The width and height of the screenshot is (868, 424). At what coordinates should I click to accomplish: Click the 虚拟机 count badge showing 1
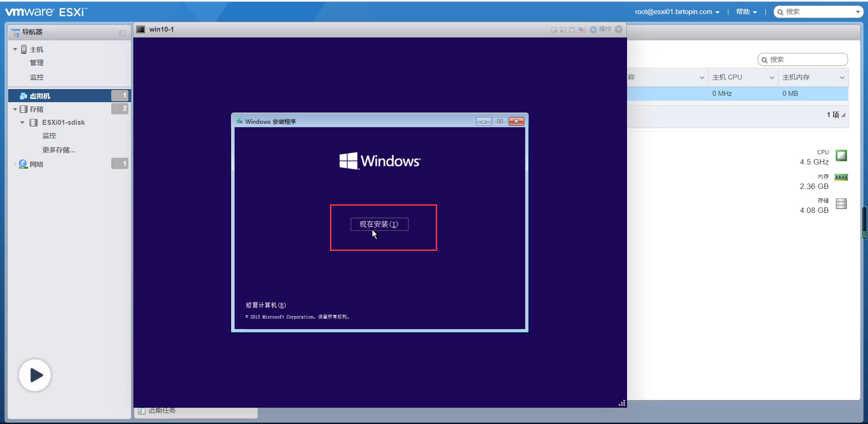[x=120, y=95]
